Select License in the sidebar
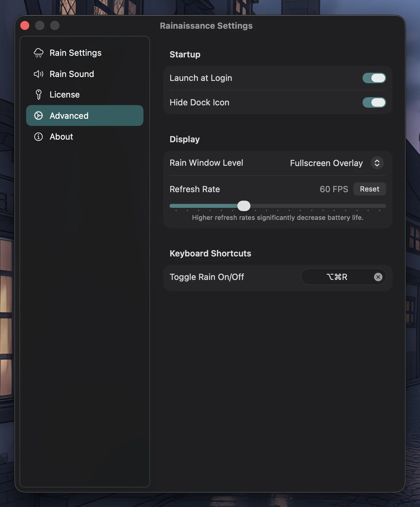The width and height of the screenshot is (420, 507). tap(64, 94)
